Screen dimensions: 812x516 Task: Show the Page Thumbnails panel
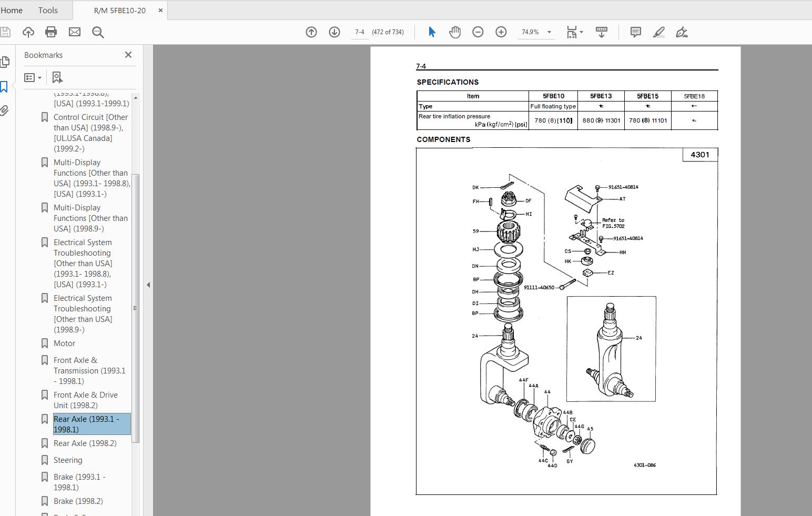click(5, 62)
